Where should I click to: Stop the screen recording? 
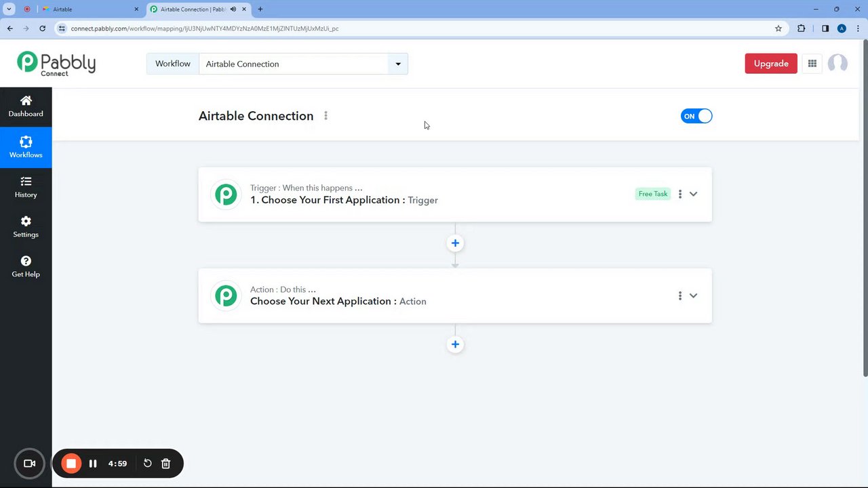click(71, 464)
